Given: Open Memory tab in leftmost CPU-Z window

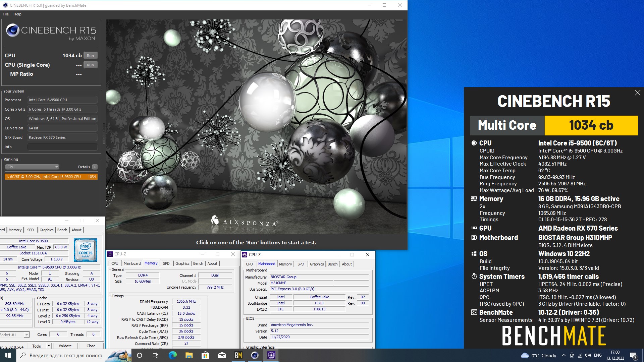Looking at the screenshot, I should coord(15,230).
